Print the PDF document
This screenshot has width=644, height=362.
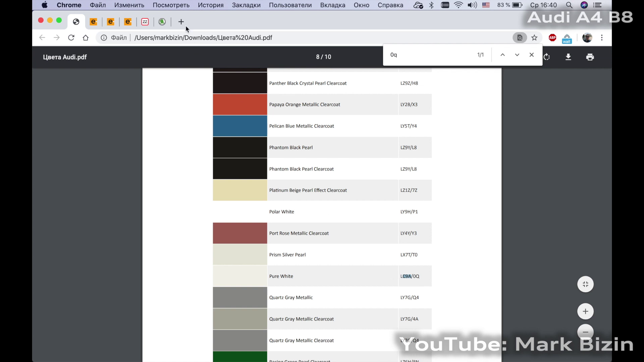point(590,57)
